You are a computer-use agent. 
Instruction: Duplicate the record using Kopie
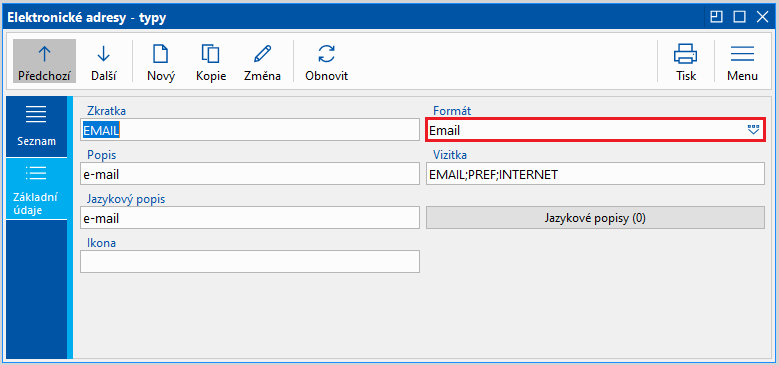[x=211, y=61]
